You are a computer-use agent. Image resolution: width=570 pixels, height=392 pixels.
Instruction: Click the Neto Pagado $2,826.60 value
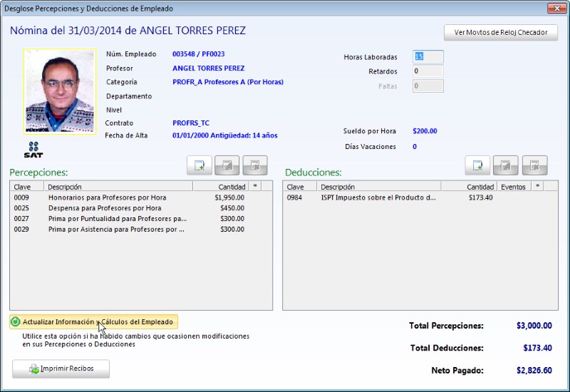click(534, 370)
